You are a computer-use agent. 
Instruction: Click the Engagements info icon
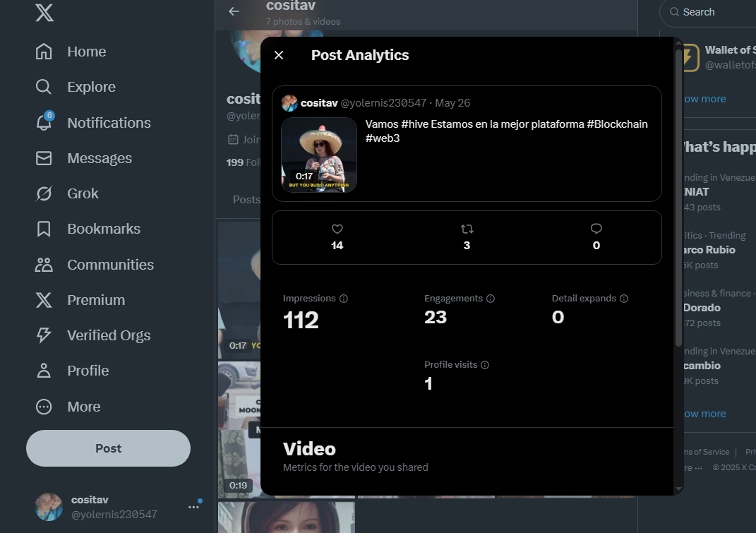click(491, 299)
